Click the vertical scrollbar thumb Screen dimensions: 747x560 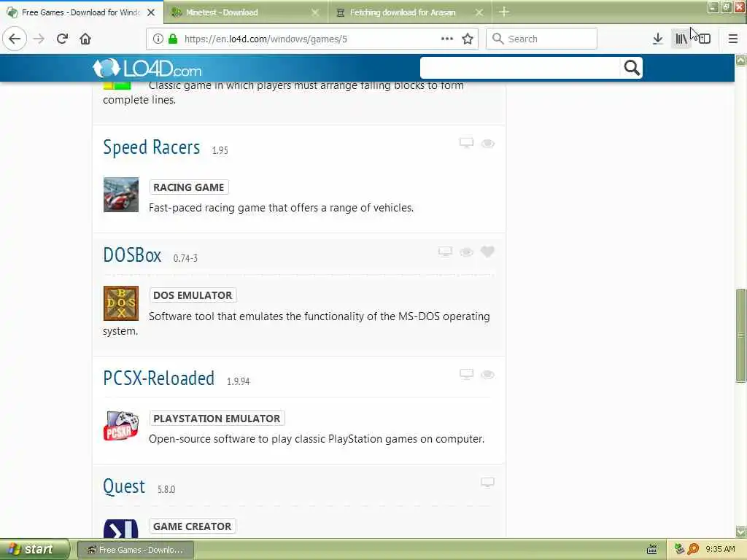click(x=741, y=335)
